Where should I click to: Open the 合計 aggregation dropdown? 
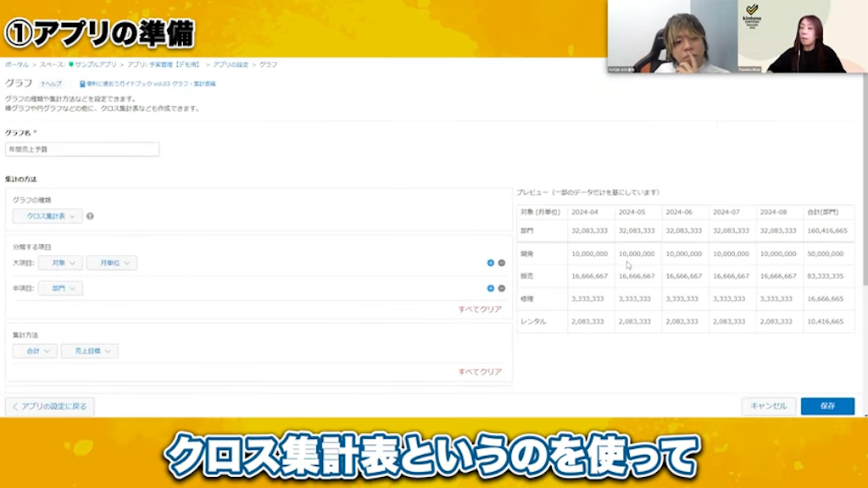35,351
